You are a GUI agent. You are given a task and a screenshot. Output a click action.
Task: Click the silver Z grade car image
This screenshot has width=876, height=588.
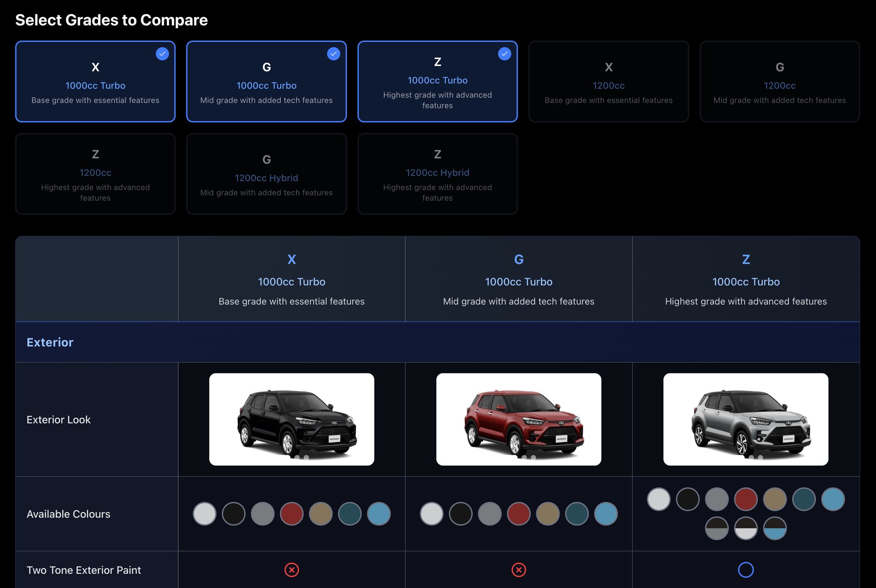(x=746, y=420)
